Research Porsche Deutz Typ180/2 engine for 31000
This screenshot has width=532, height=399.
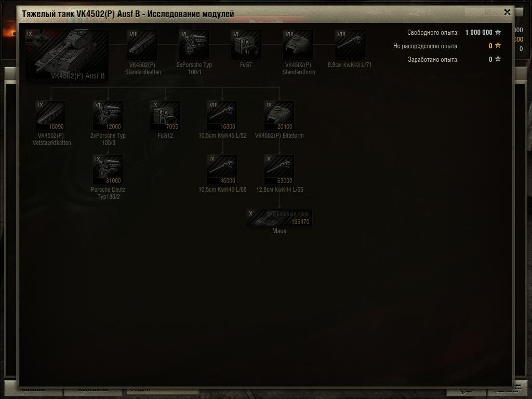[x=108, y=170]
